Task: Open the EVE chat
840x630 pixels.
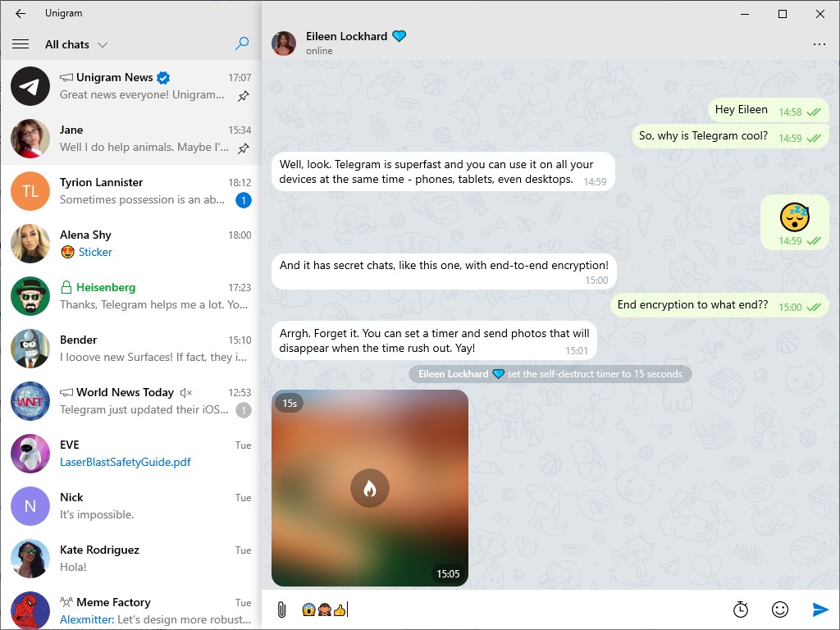Action: (x=130, y=454)
